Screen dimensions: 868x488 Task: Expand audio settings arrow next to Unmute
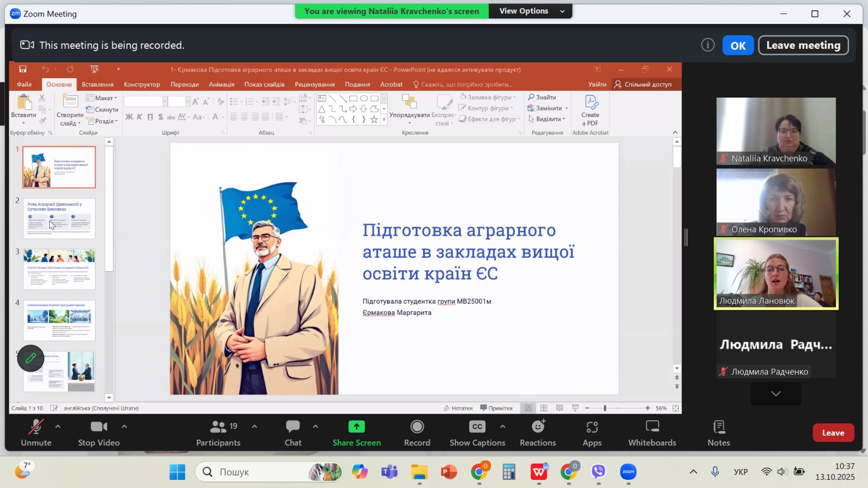coord(58,427)
